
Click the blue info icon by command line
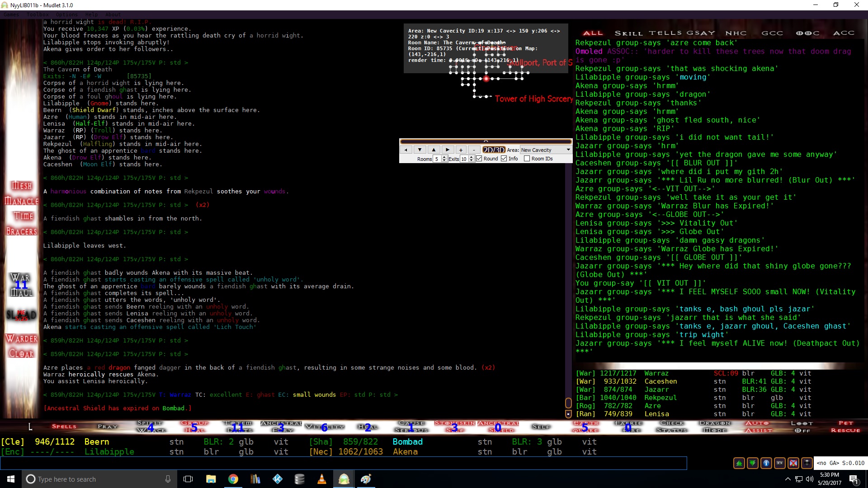(x=766, y=463)
